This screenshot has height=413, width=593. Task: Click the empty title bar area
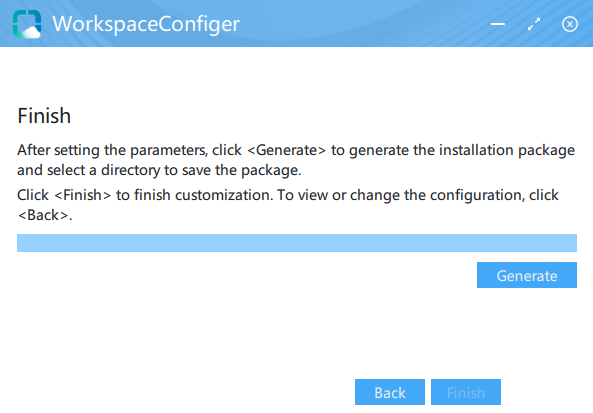pos(363,24)
